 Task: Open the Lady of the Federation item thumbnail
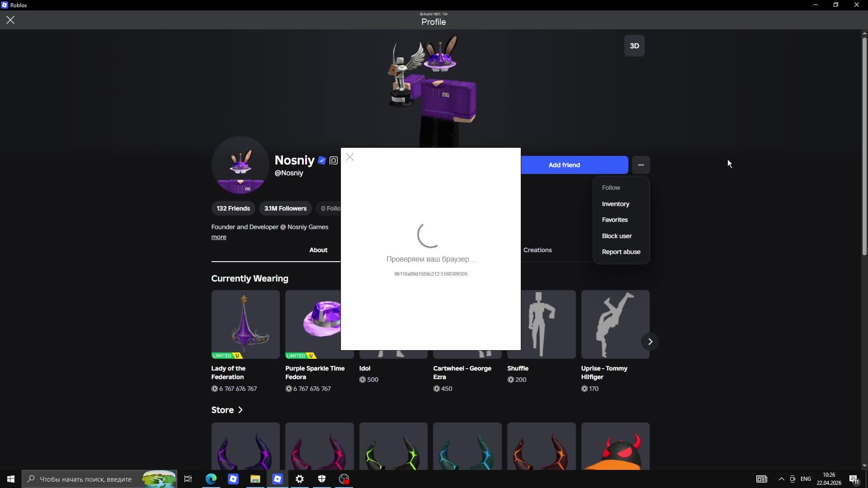pyautogui.click(x=245, y=324)
